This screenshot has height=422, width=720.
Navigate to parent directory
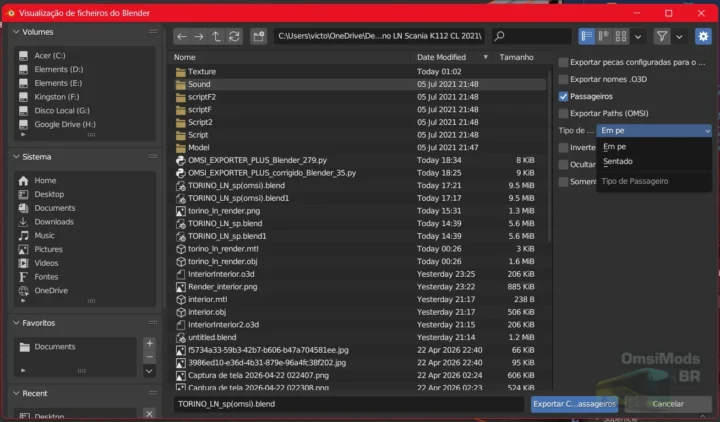[217, 36]
